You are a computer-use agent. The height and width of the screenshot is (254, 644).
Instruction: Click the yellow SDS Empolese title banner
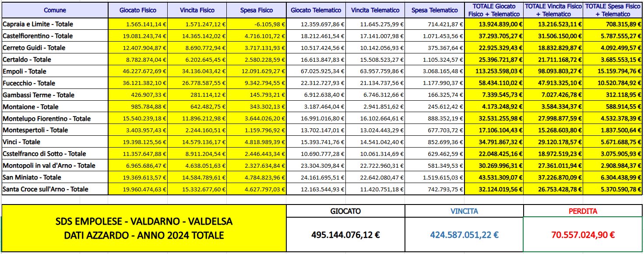(144, 228)
